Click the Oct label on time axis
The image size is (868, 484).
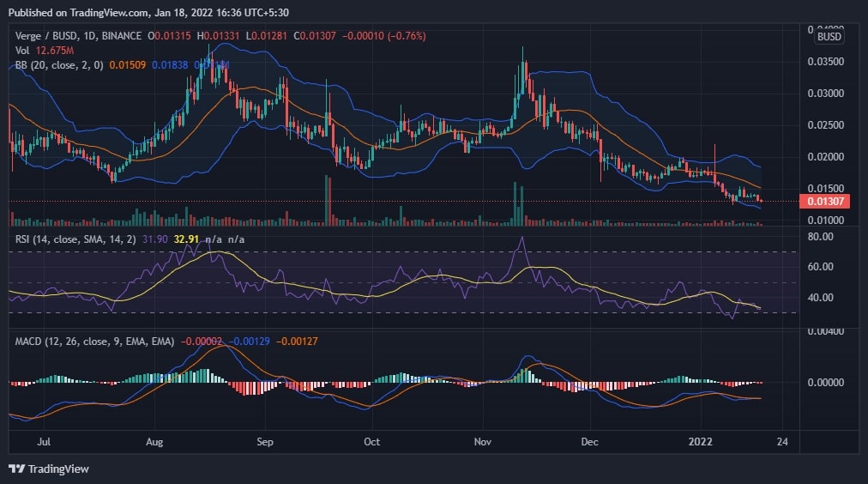pyautogui.click(x=372, y=441)
